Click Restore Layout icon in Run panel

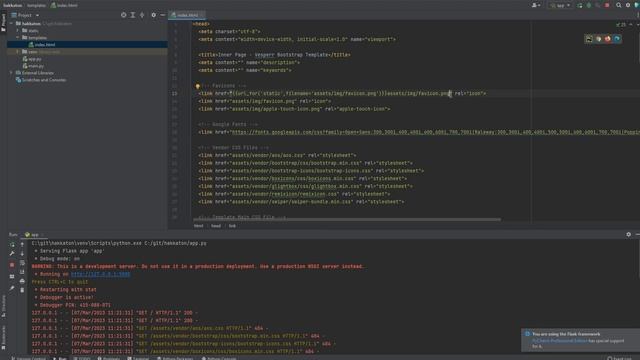point(12,276)
